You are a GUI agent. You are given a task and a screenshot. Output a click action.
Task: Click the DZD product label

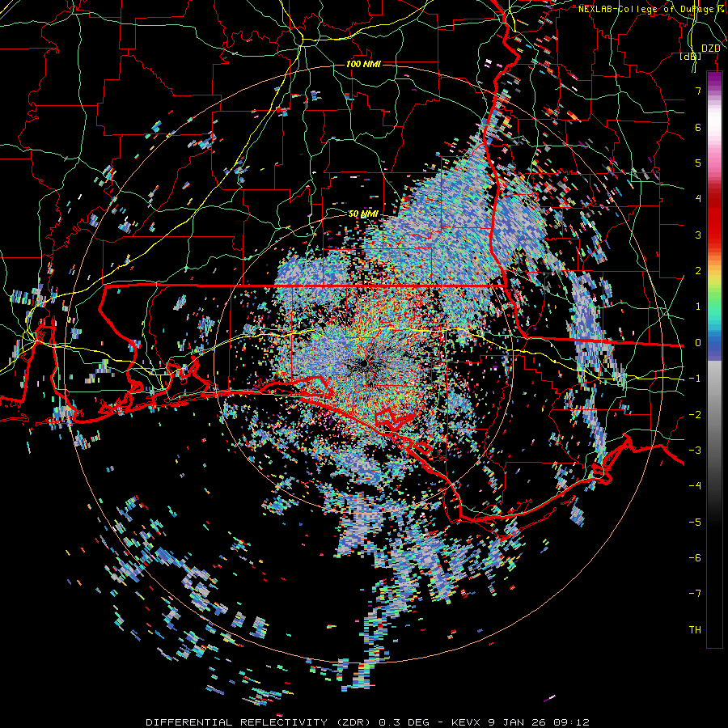710,49
